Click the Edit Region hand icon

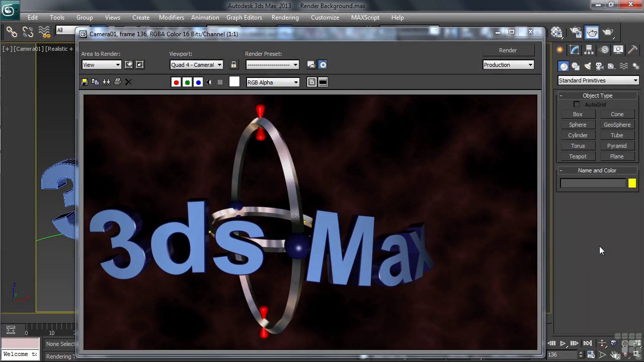129,64
